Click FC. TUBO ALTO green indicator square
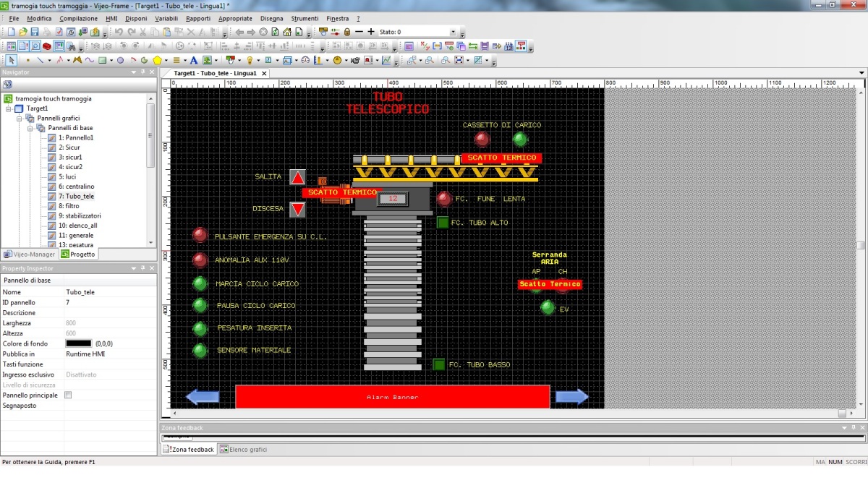Viewport: 868px width, 488px height. (443, 223)
